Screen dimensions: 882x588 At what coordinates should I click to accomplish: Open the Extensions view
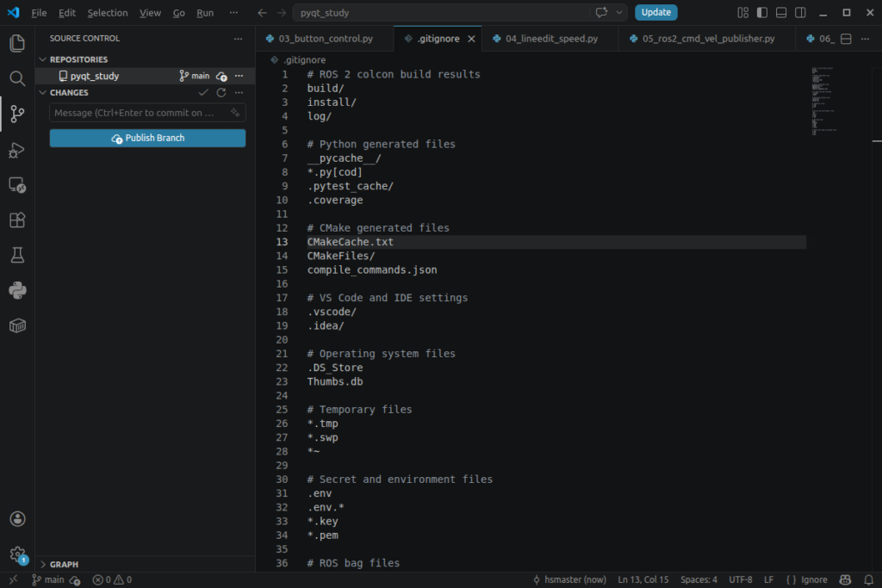(17, 220)
